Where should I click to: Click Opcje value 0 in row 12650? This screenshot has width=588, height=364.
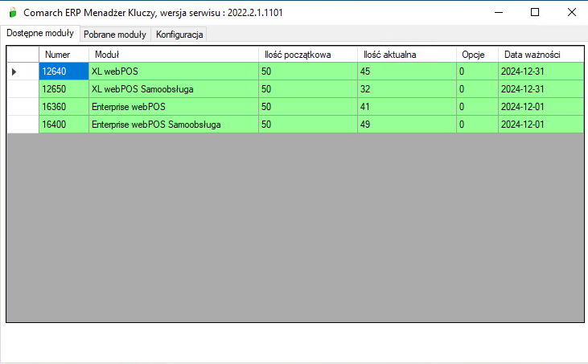[x=477, y=89]
